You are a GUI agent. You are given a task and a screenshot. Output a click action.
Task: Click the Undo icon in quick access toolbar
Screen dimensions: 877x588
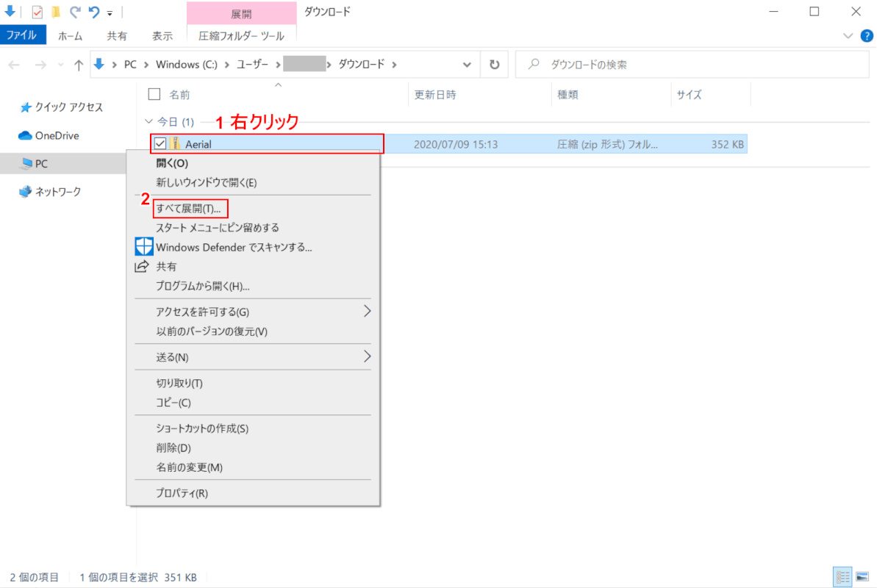[93, 12]
